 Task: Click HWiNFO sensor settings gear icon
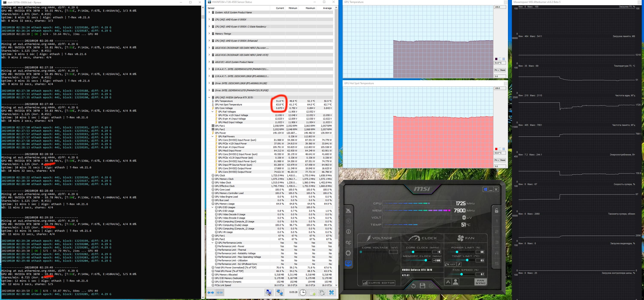pyautogui.click(x=322, y=292)
